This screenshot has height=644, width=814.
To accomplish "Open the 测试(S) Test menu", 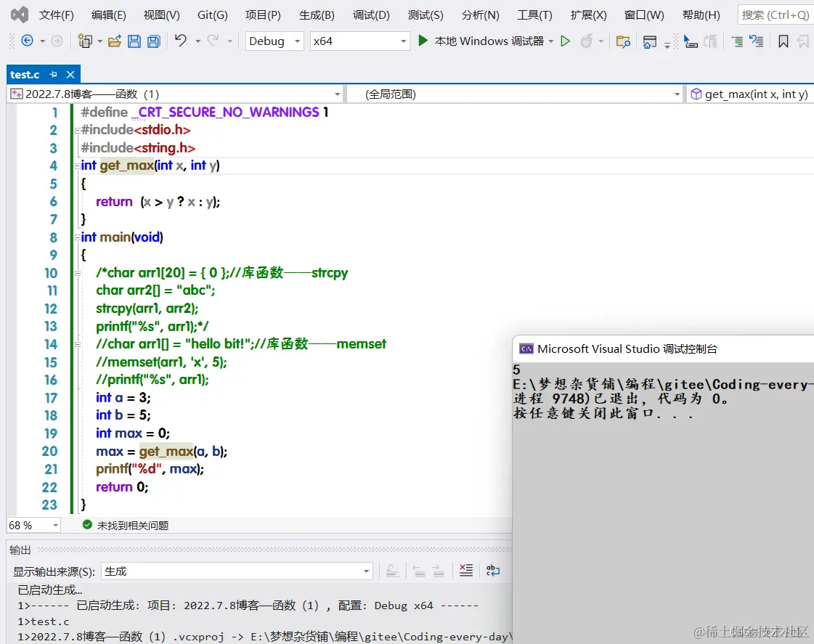I will point(426,15).
